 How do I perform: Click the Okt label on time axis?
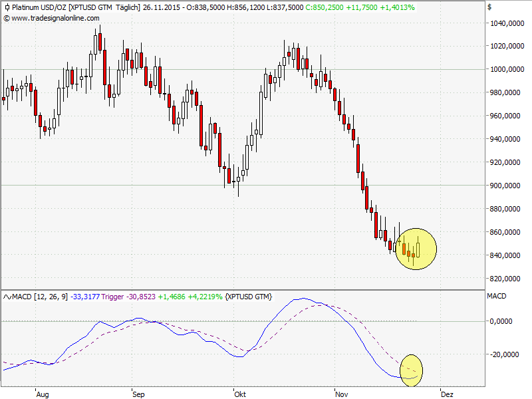[x=240, y=394]
